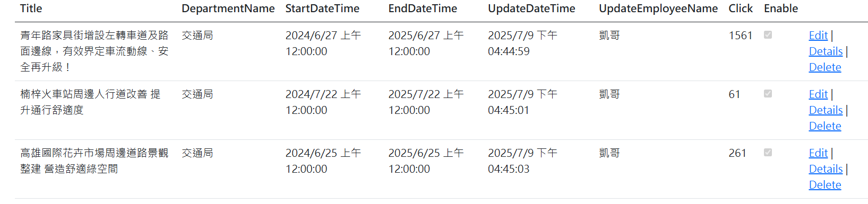Delete the 高雄國際花卉市場 entry
This screenshot has height=204, width=868.
(x=825, y=185)
